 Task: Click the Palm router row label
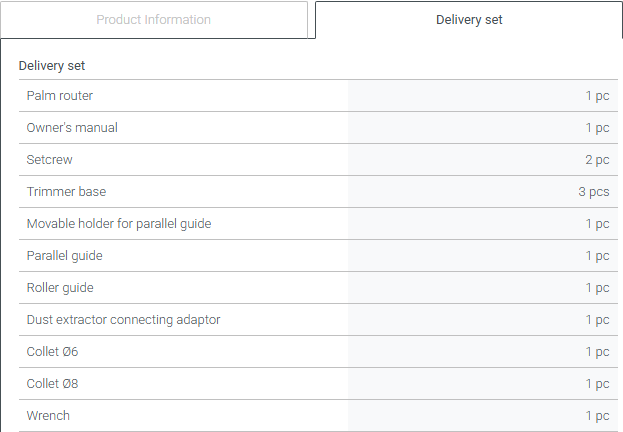coord(60,96)
